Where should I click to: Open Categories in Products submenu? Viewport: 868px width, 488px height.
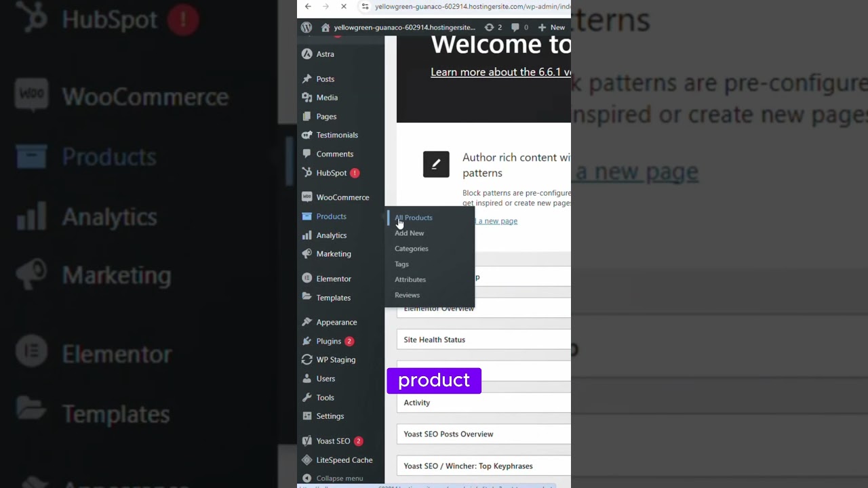[x=411, y=249]
